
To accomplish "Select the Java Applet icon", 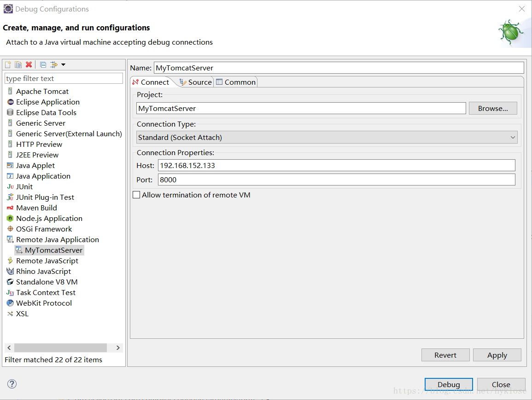I will click(x=10, y=165).
